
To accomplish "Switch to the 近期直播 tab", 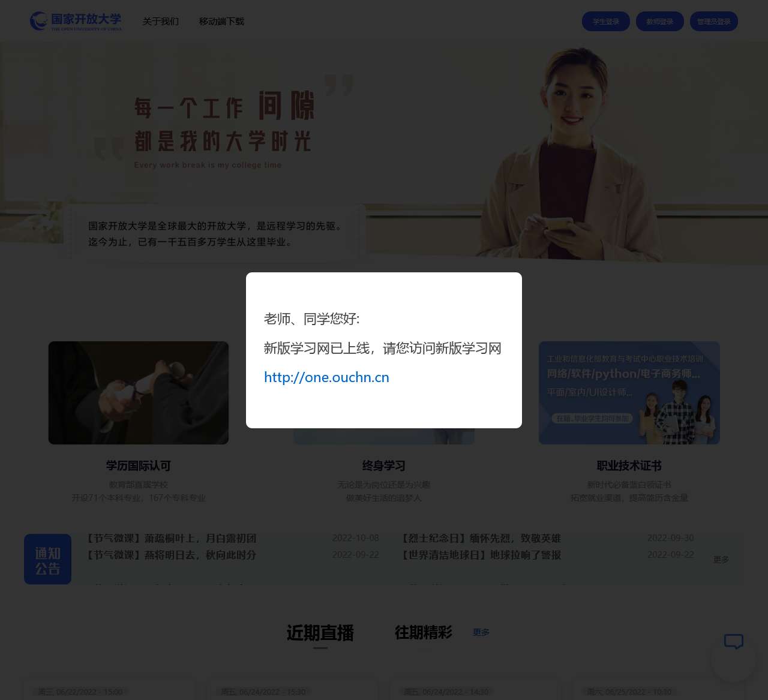I will pos(320,633).
